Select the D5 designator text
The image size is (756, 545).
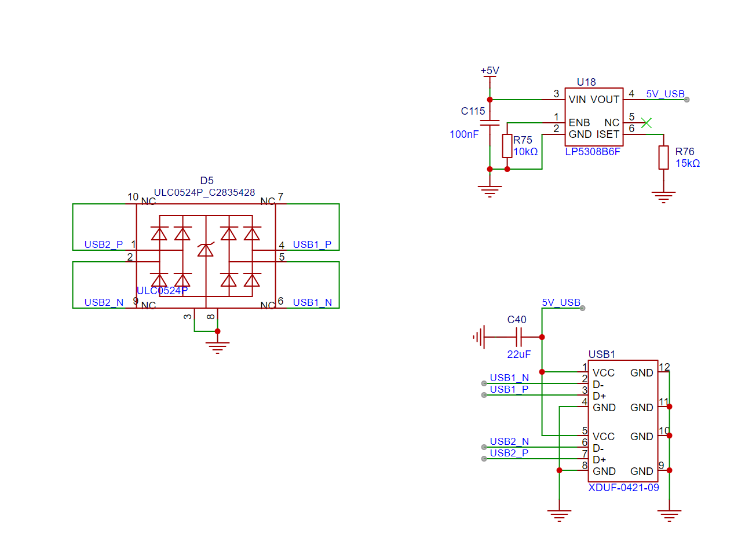coord(207,181)
